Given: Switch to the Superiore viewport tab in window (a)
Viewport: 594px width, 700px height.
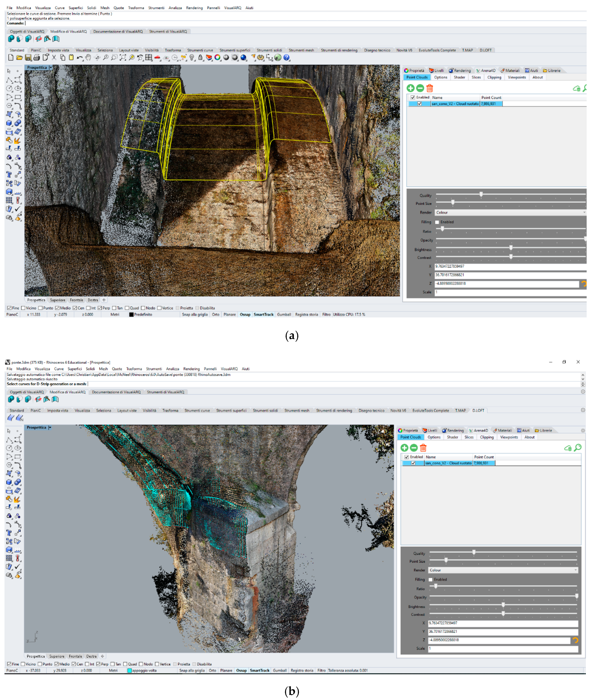Looking at the screenshot, I should (58, 300).
